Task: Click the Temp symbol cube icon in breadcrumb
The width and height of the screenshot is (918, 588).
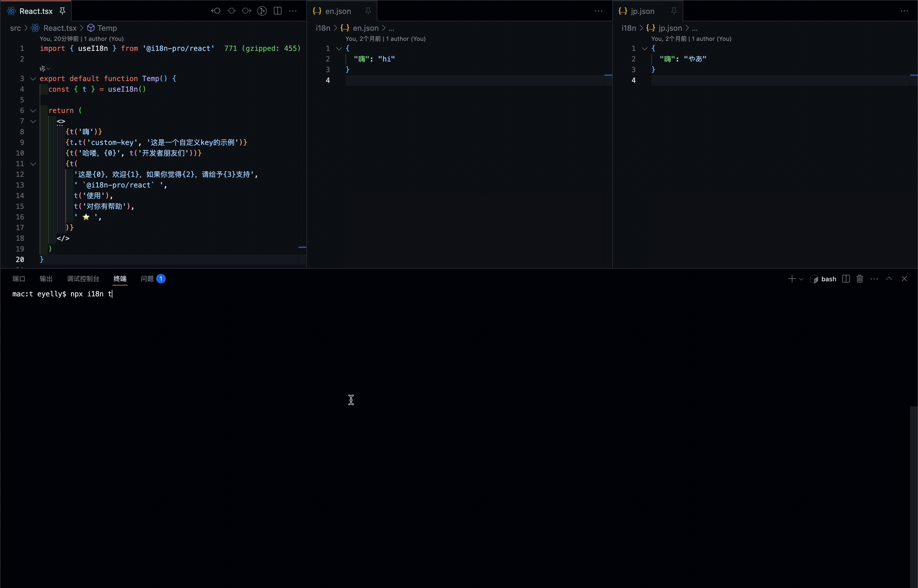Action: pyautogui.click(x=91, y=28)
